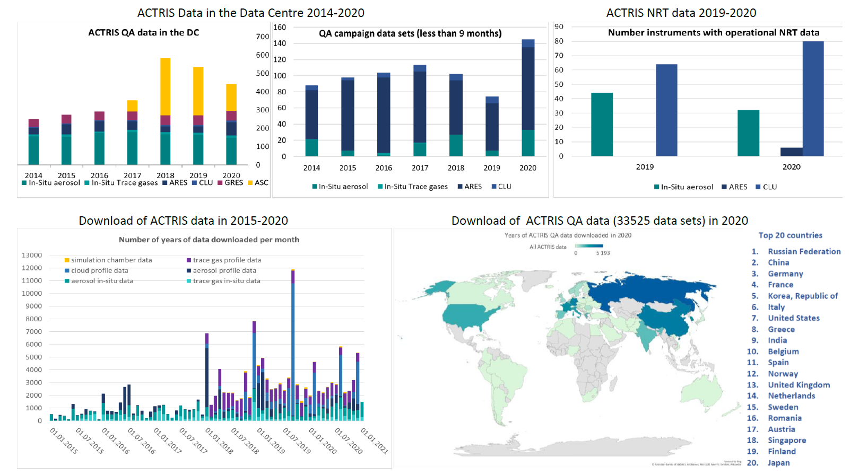
Task: Select 'United Kingdom' in the country list
Action: [799, 385]
